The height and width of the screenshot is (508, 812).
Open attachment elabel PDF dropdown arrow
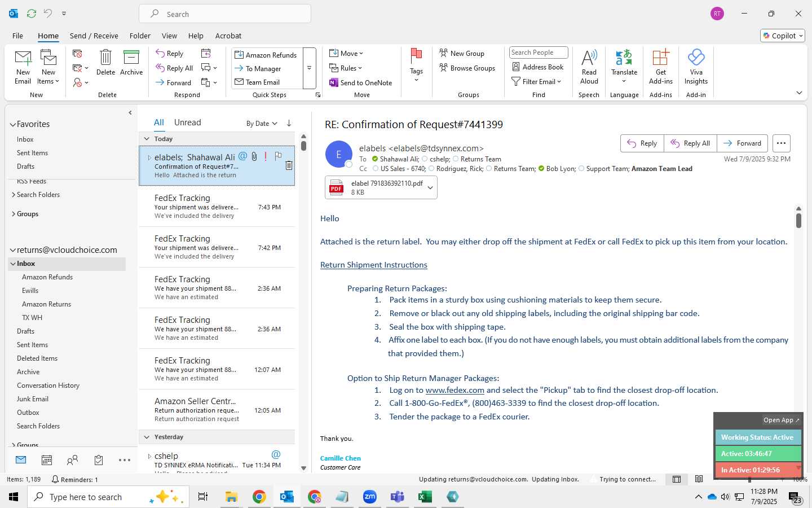[x=430, y=188]
